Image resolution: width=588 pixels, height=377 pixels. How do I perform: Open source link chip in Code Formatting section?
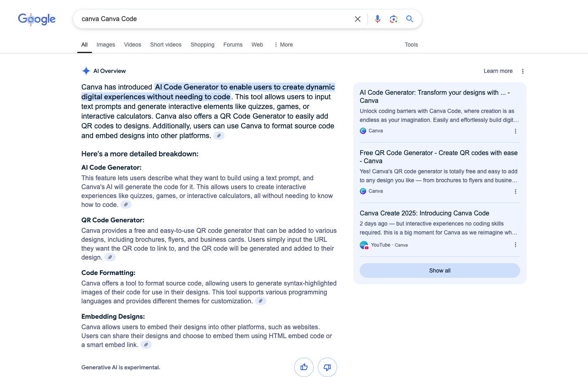pyautogui.click(x=261, y=301)
